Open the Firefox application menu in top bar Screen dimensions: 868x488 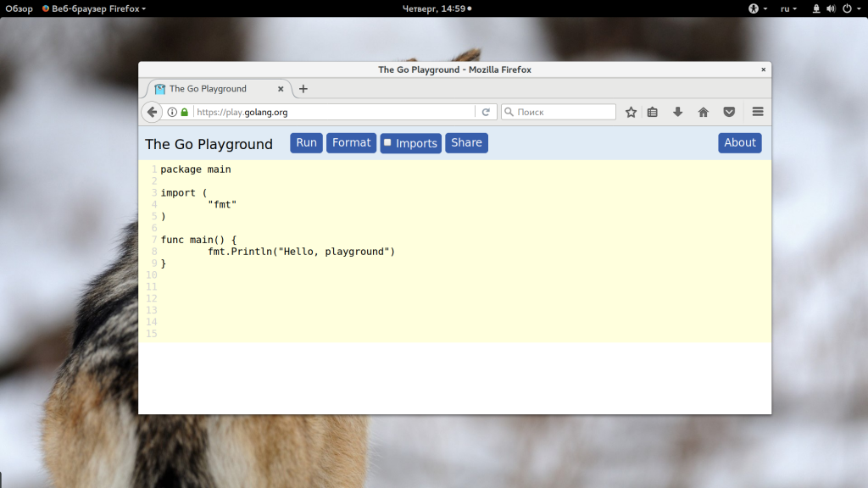(94, 8)
